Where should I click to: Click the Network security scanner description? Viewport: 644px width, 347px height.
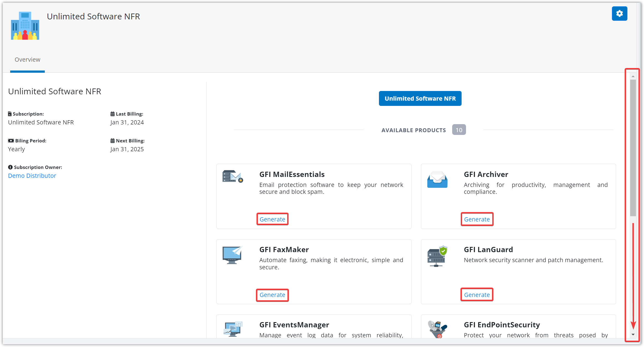tap(533, 260)
